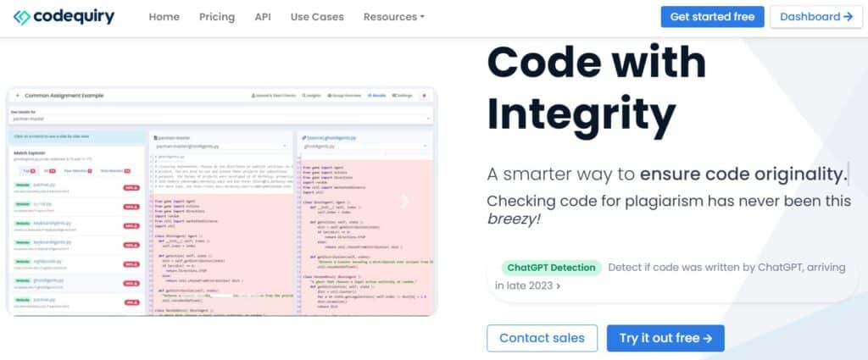The image size is (868, 360).
Task: Open the Dashboard
Action: pos(816,17)
